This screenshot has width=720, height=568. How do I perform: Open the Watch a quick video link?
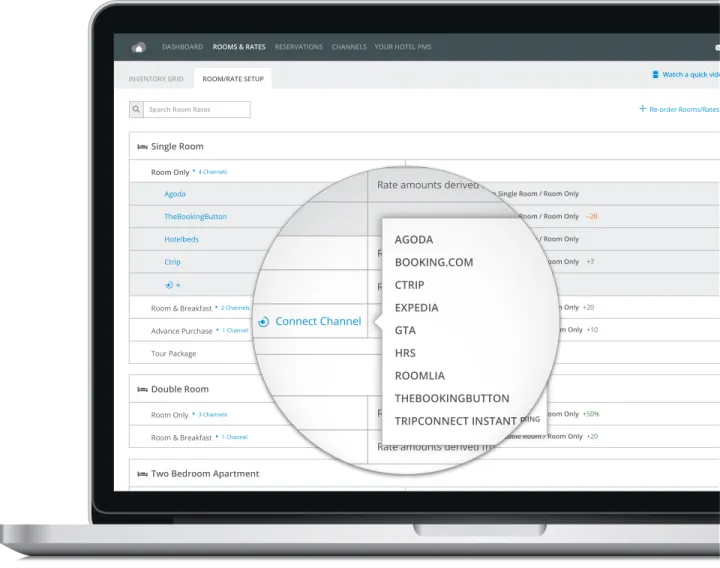(x=691, y=74)
